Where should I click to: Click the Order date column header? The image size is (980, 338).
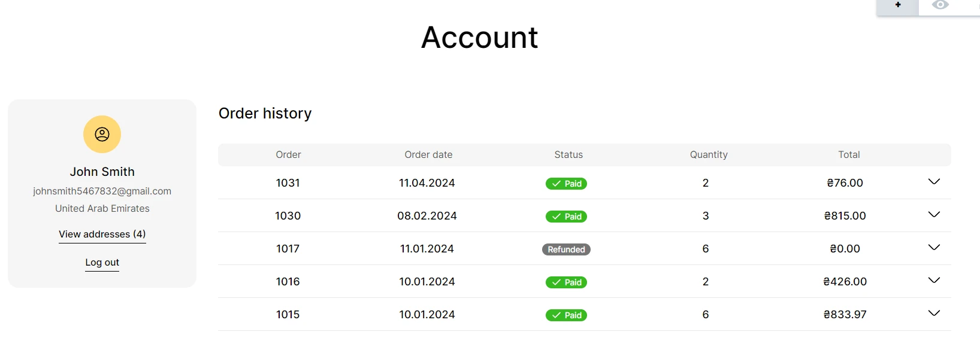point(428,155)
